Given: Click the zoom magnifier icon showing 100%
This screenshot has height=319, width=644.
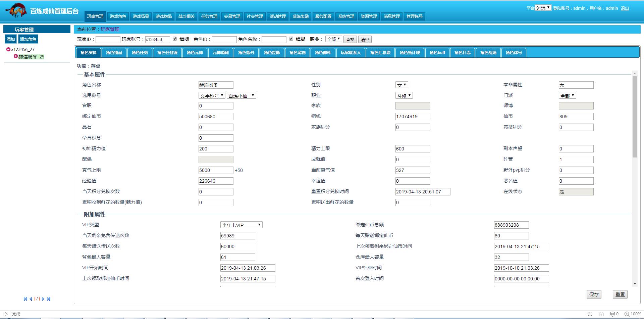Looking at the screenshot, I should tap(627, 314).
